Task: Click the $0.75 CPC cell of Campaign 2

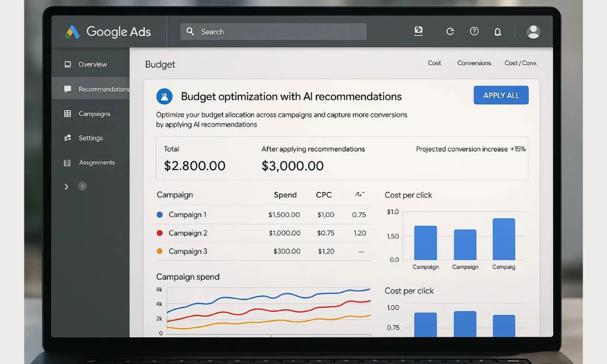Action: [326, 233]
